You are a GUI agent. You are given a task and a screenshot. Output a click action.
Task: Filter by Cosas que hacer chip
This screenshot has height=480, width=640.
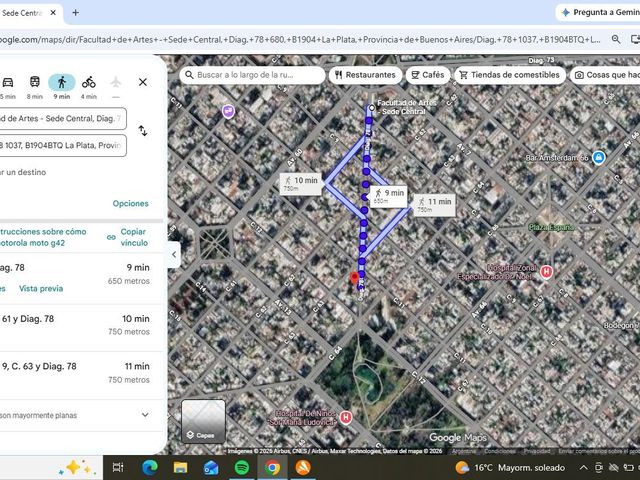click(x=605, y=75)
